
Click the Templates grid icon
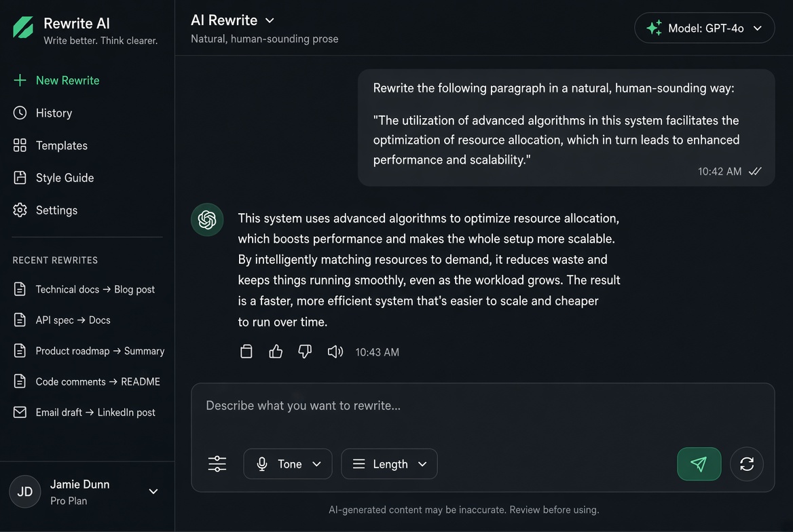pyautogui.click(x=20, y=145)
